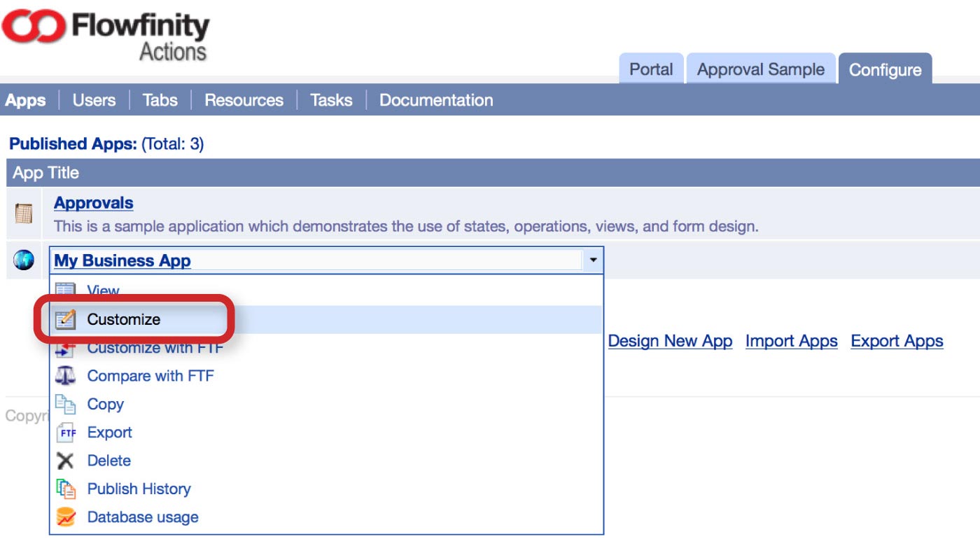Collapse the My Business App dropdown arrow

coord(593,260)
